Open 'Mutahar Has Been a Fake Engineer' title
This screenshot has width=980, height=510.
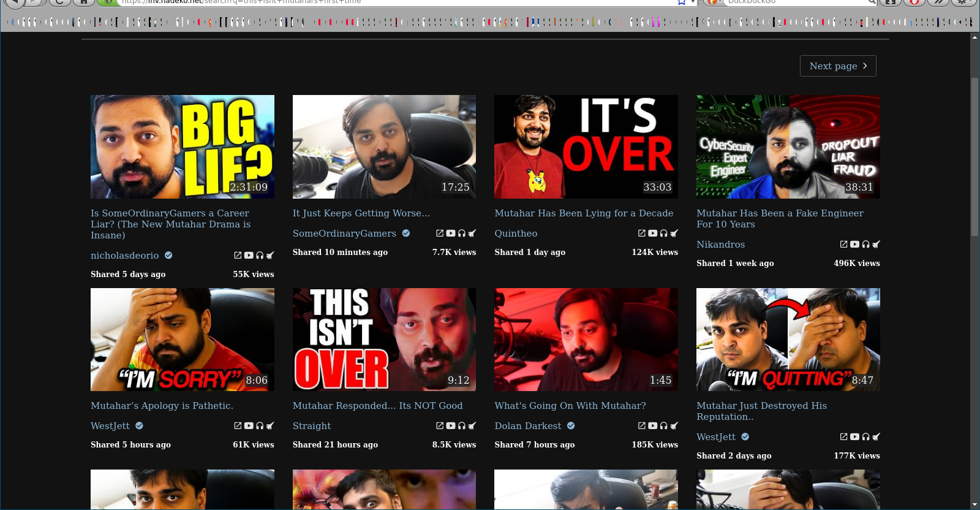[x=780, y=219]
